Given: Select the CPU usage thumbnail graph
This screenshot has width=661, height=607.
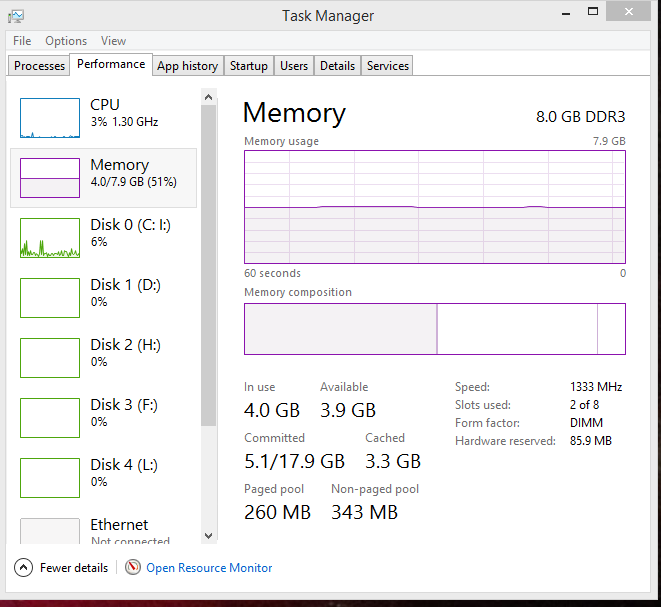Looking at the screenshot, I should (50, 118).
